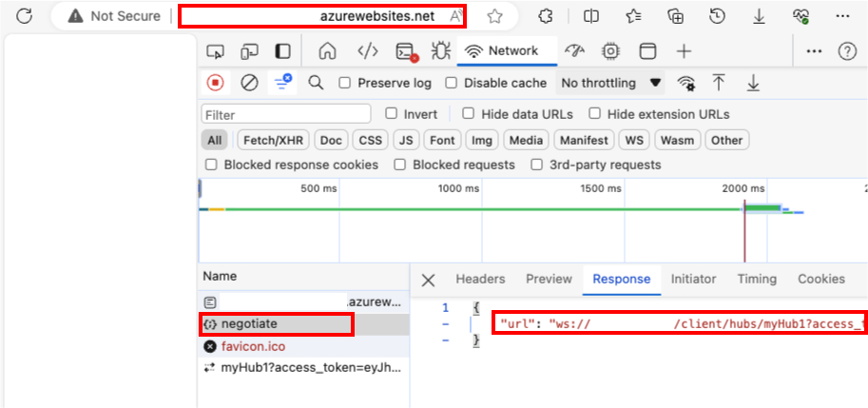868x408 pixels.
Task: Import HAR file upload arrow icon
Action: point(719,83)
